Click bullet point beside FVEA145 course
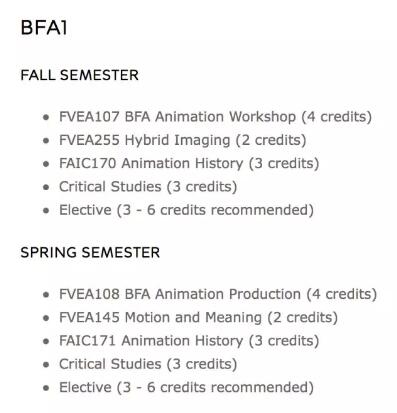This screenshot has width=397, height=413. (46, 318)
